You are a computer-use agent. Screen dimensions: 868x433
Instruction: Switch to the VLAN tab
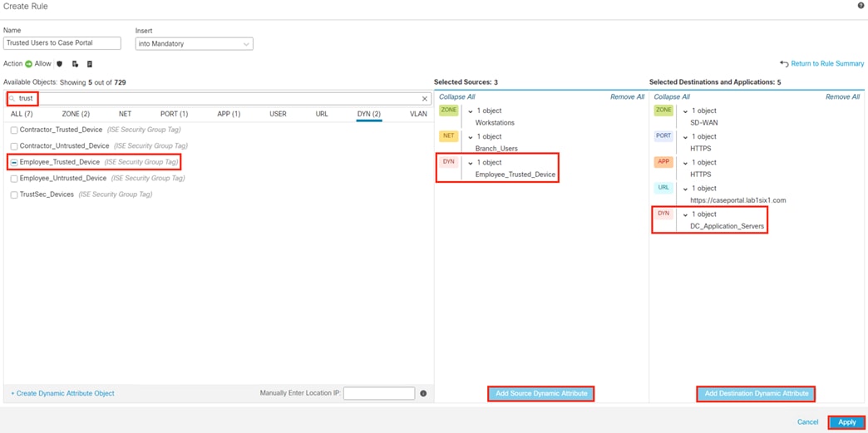point(418,114)
